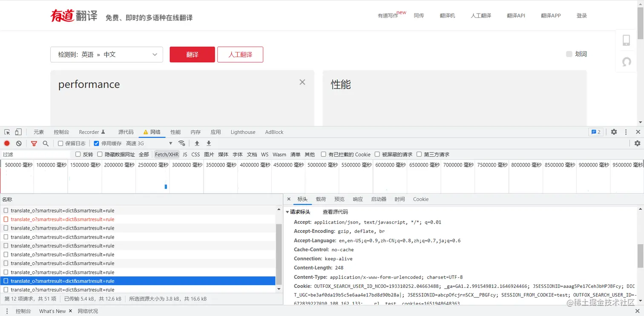This screenshot has height=316, width=644.
Task: Clear the network requests list
Action: click(18, 144)
